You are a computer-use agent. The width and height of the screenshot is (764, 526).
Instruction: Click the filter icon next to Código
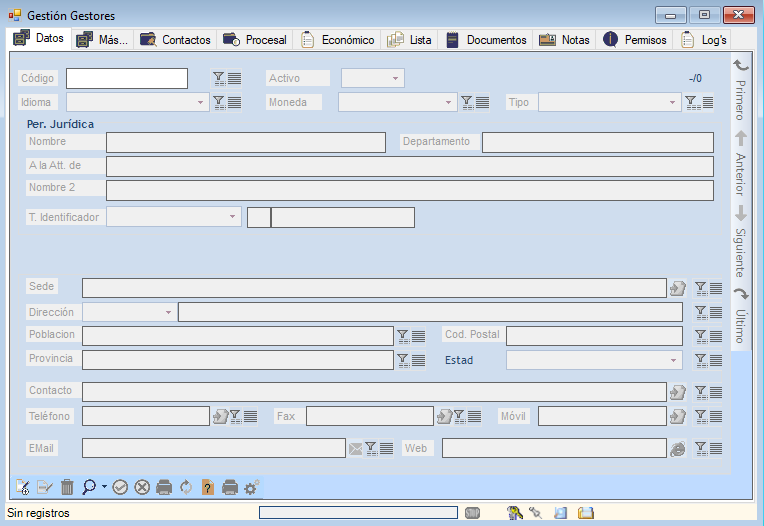218,78
